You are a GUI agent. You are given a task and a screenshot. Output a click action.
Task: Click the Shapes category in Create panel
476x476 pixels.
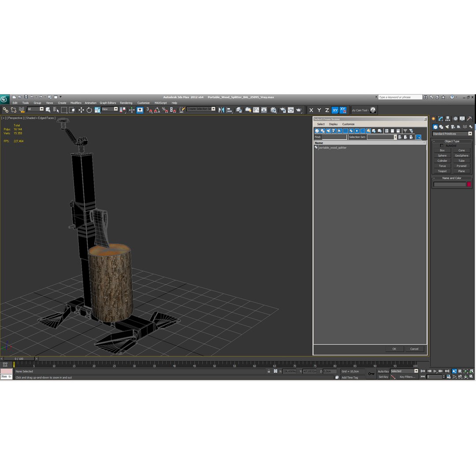[441, 127]
